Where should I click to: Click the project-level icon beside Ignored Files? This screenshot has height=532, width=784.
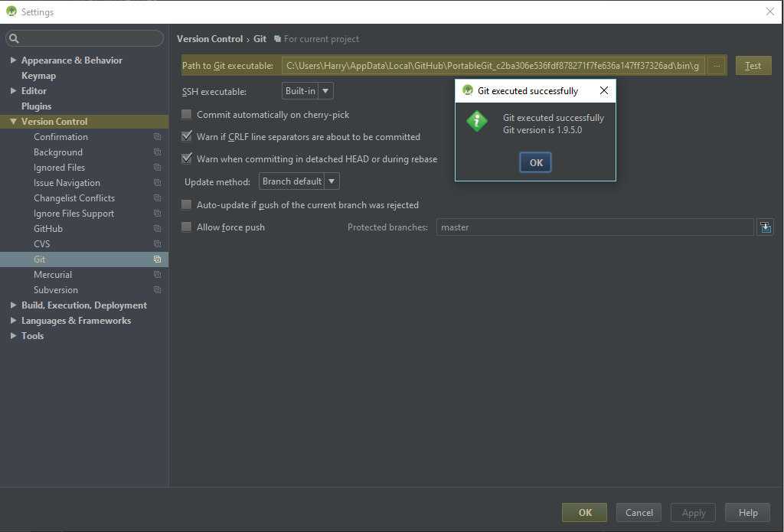point(157,168)
